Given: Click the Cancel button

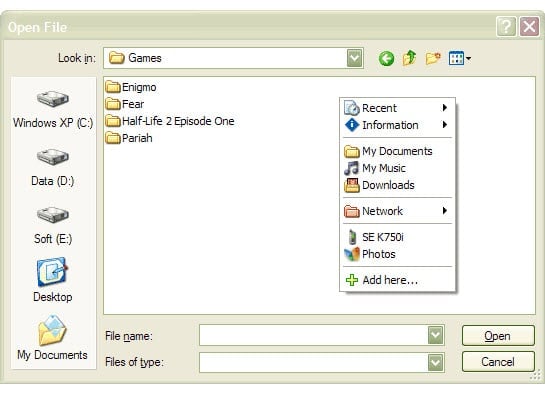Looking at the screenshot, I should (x=498, y=362).
